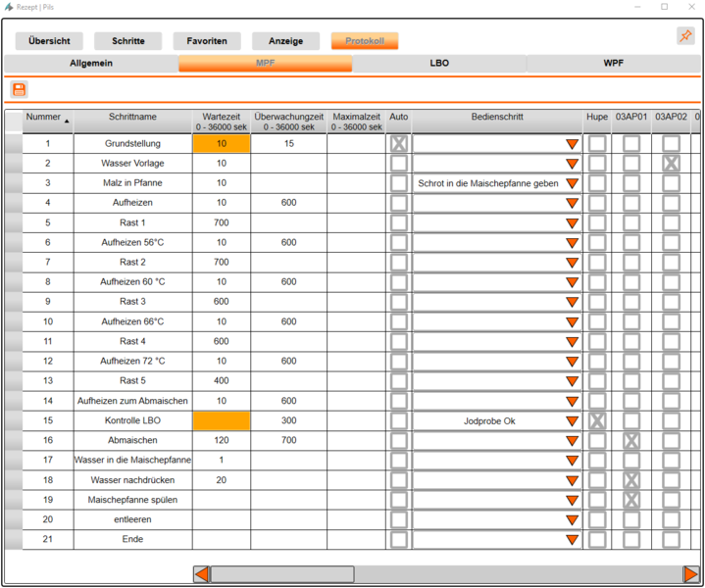Switch to the LBO tab
Image resolution: width=705 pixels, height=588 pixels.
(x=439, y=63)
